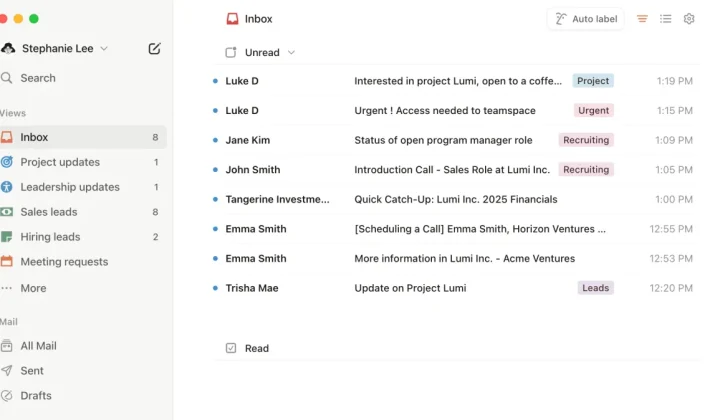Open Sales leads view
Image resolution: width=720 pixels, height=420 pixels.
click(x=83, y=212)
